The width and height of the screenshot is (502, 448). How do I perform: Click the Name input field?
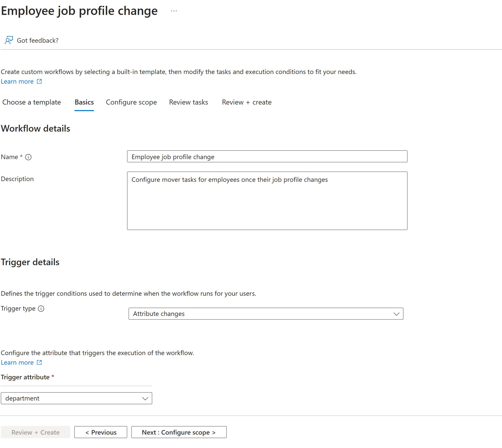[x=266, y=156]
